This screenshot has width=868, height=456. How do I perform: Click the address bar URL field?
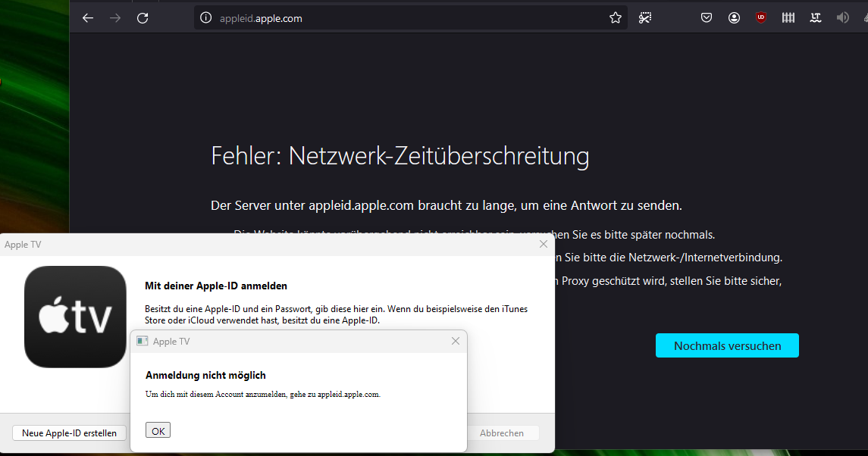pos(409,18)
